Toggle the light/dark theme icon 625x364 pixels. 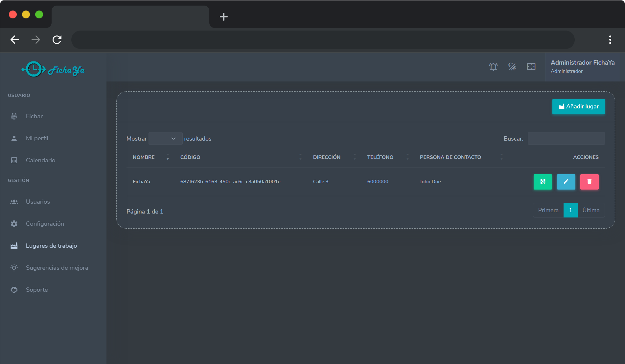click(512, 67)
